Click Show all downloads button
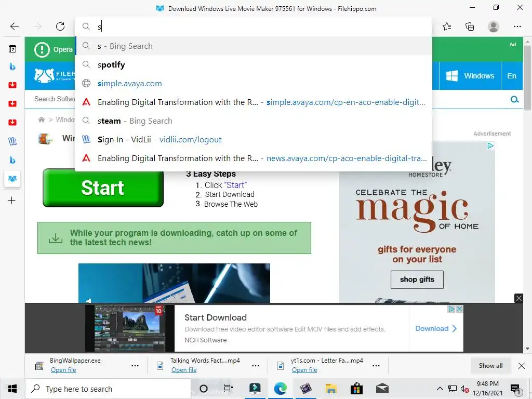Screen dimensions: 532x399 (x=490, y=365)
